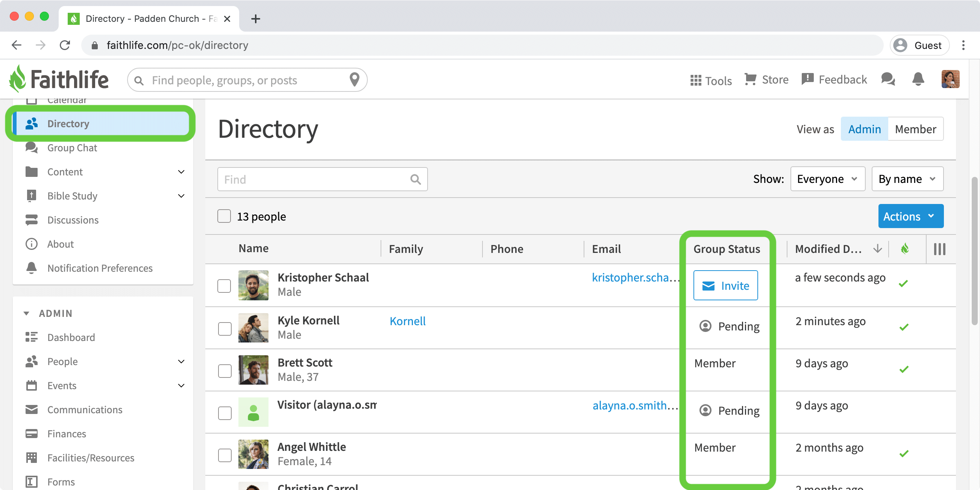Open Forms in admin menu
The width and height of the screenshot is (980, 490).
point(61,482)
